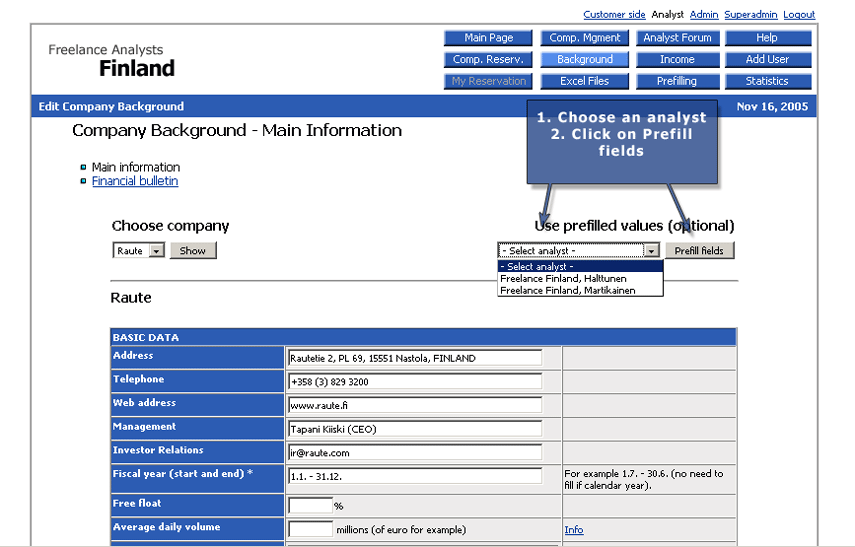This screenshot has height=547, width=855.
Task: Focus the Telephone input field
Action: click(415, 382)
